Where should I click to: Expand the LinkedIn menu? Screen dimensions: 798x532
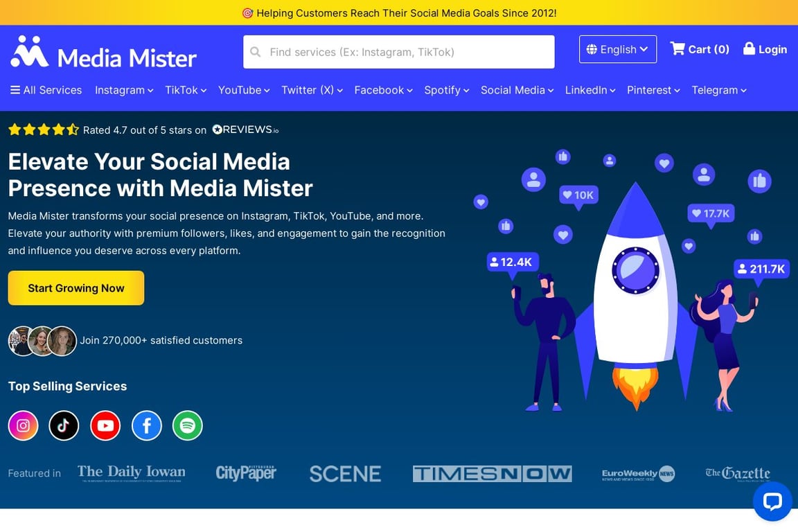[x=590, y=90]
